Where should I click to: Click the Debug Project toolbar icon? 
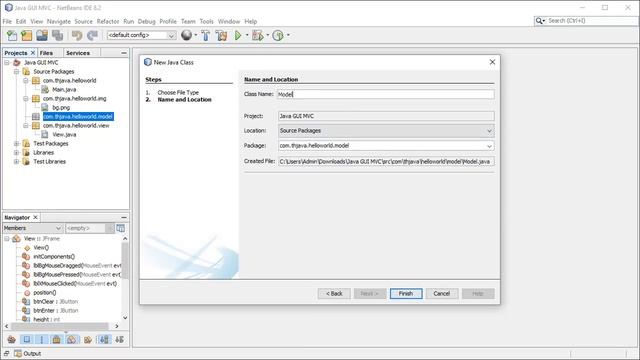click(x=258, y=36)
